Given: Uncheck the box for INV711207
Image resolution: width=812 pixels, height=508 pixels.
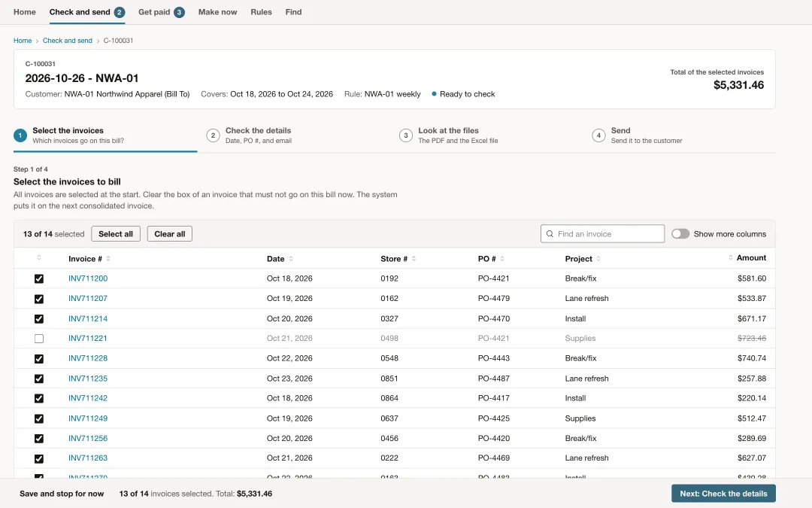Looking at the screenshot, I should click(39, 299).
